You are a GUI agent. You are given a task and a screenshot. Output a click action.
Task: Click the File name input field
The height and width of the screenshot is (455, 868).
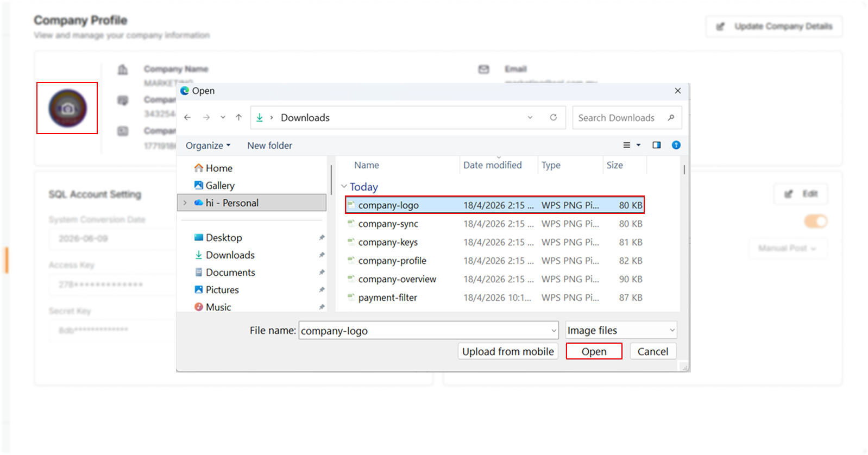429,330
